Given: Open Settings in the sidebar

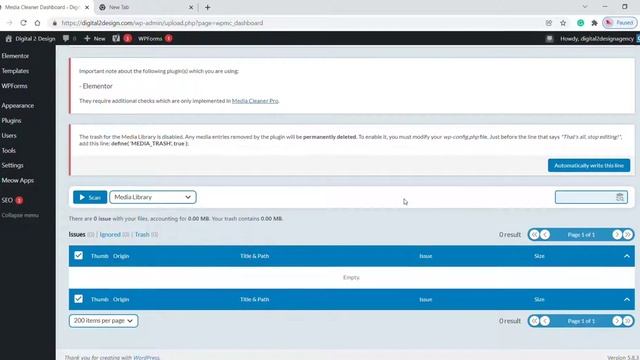Looking at the screenshot, I should coord(13,165).
